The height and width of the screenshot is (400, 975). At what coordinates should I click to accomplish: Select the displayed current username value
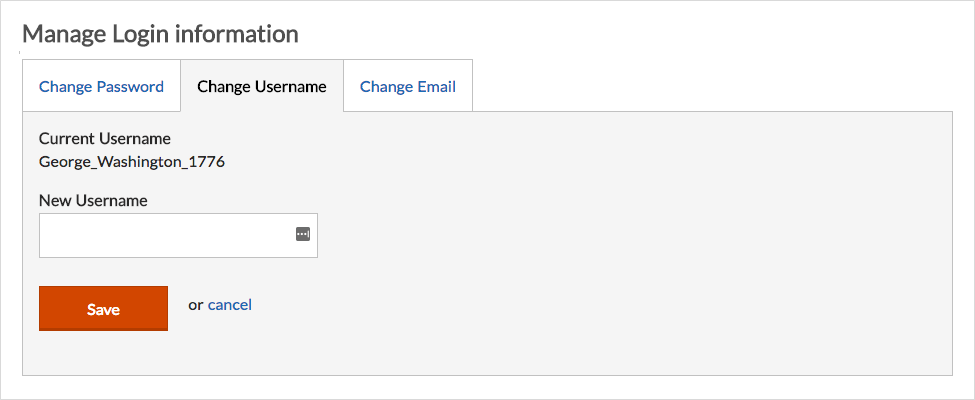pyautogui.click(x=132, y=162)
